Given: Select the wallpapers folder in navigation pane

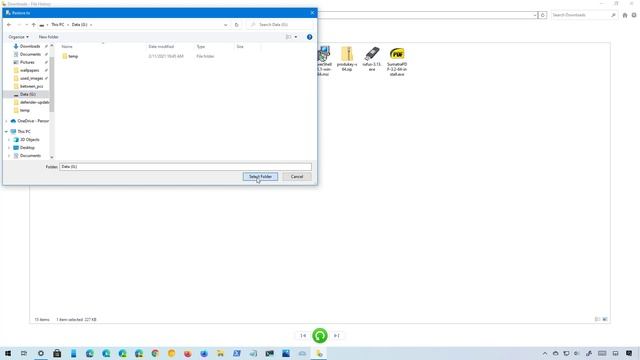Looking at the screenshot, I should (x=29, y=71).
